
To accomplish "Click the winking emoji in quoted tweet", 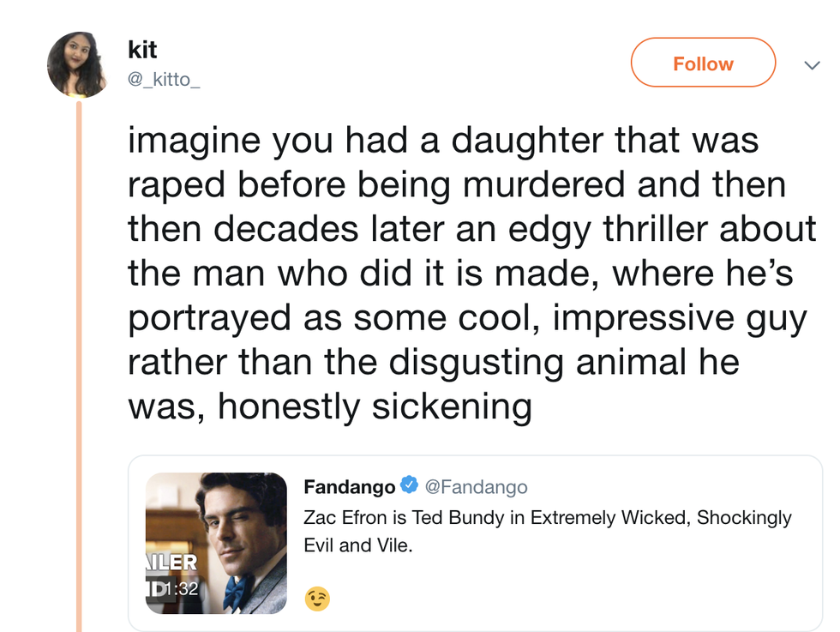I will [317, 599].
